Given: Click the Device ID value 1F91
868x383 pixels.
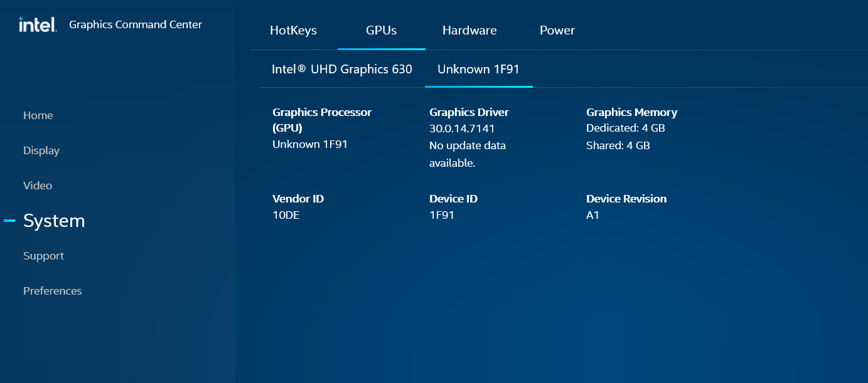Looking at the screenshot, I should pyautogui.click(x=440, y=215).
